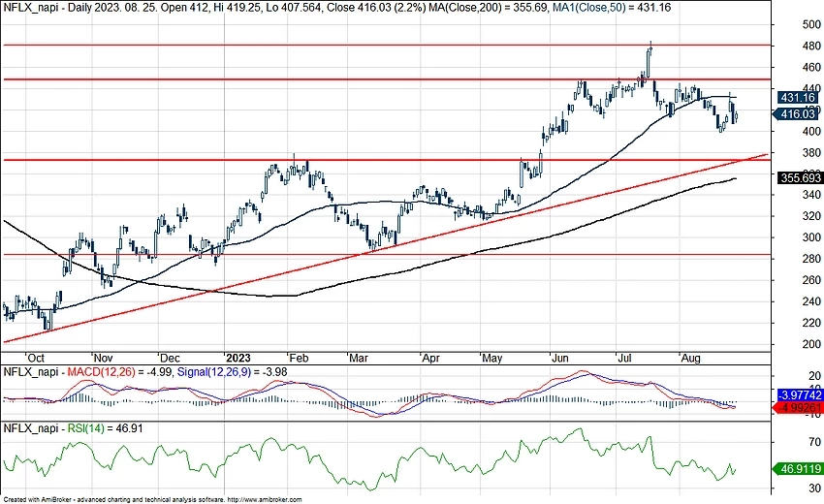Image resolution: width=824 pixels, height=504 pixels.
Task: Click the Oct label on time axis
Action: click(36, 359)
